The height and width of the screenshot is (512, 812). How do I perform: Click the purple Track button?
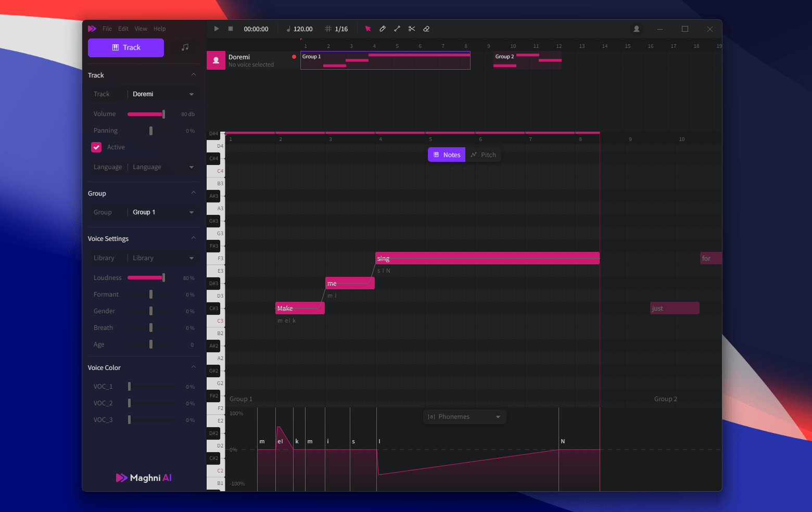click(x=126, y=47)
